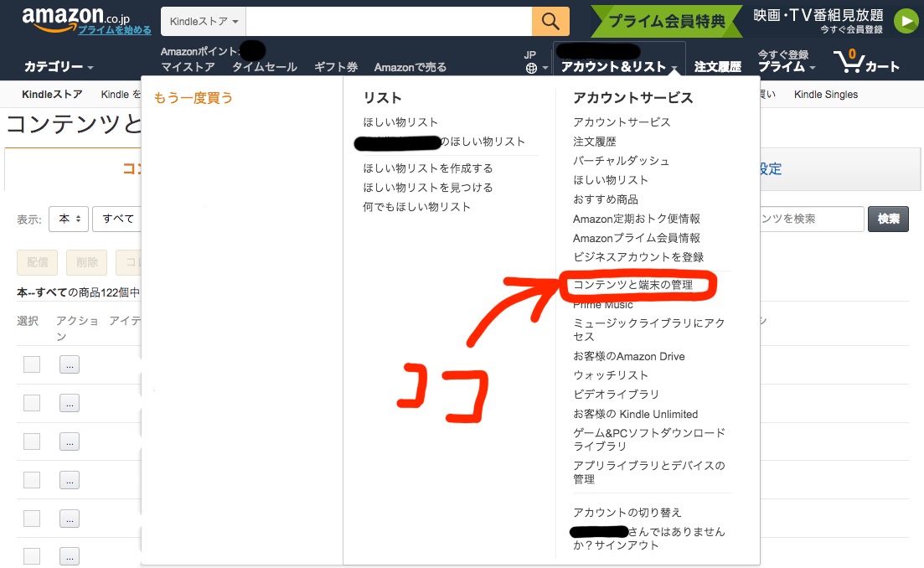Click the orange search magnifier icon

(550, 20)
